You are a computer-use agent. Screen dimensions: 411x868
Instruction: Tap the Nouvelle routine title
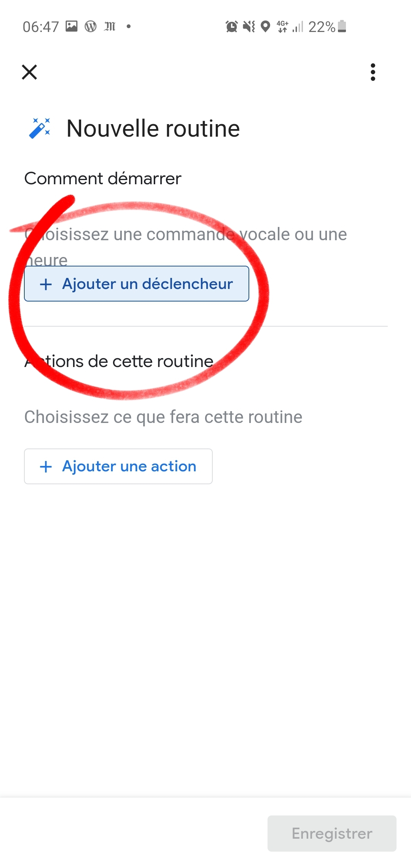click(153, 128)
